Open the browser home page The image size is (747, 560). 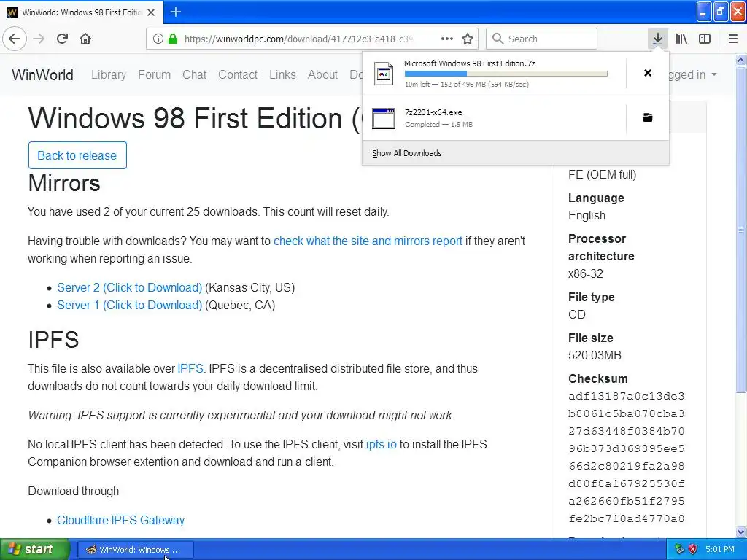[85, 39]
